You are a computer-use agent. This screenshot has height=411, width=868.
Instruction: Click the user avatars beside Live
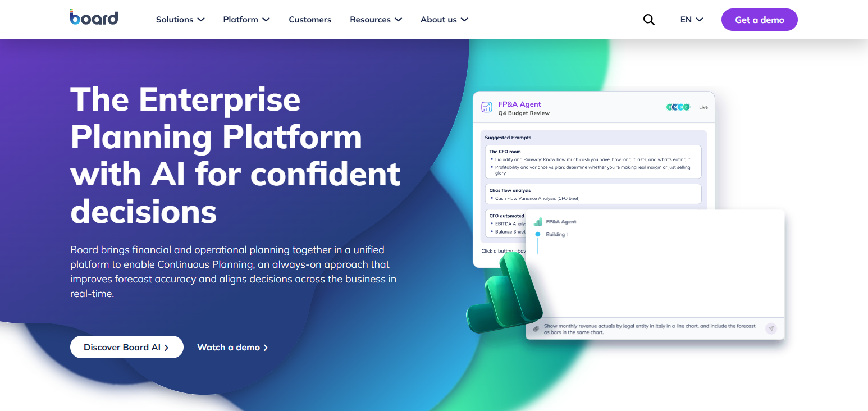(x=678, y=107)
